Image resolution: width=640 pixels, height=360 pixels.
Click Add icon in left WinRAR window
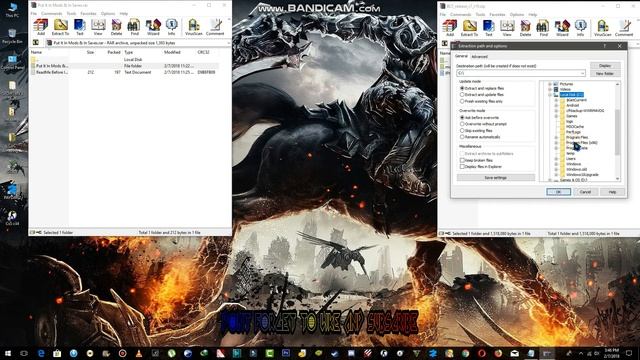coord(41,27)
